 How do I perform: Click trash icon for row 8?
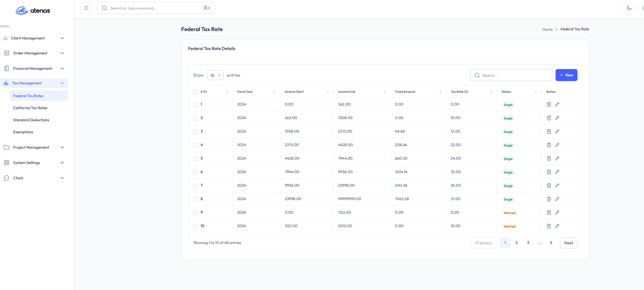(x=549, y=199)
